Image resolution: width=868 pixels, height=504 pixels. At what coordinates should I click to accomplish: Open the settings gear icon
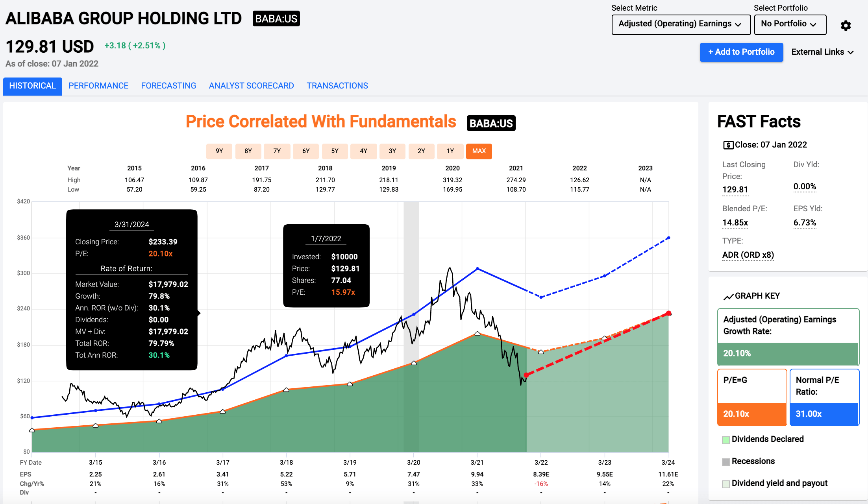846,25
